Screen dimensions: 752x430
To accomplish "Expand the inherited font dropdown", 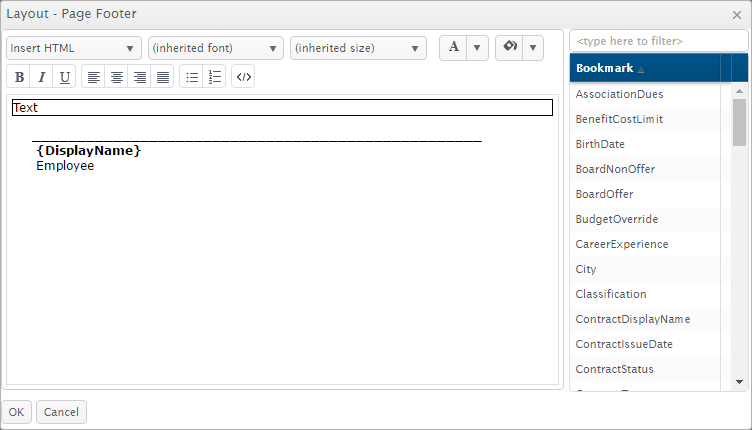I will pyautogui.click(x=216, y=48).
